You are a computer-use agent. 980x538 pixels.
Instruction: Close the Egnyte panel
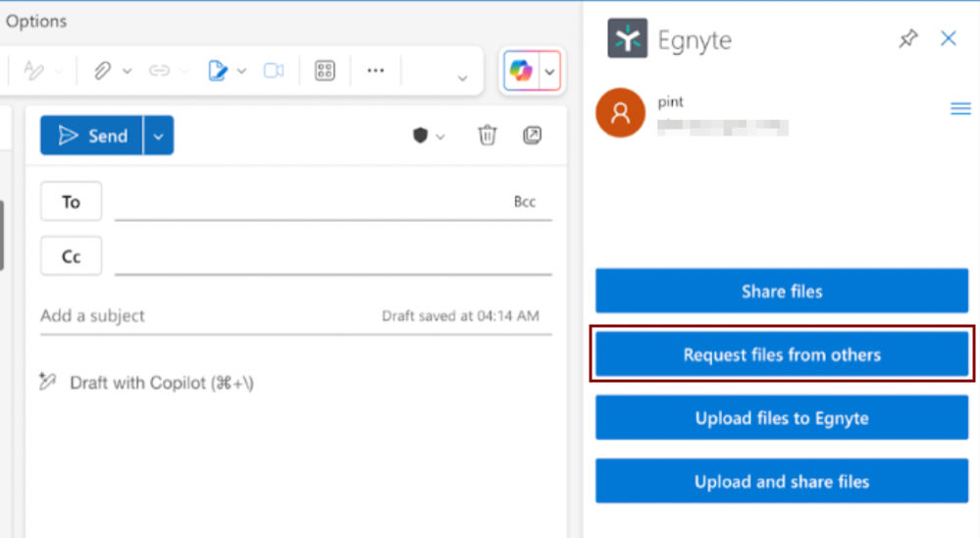[949, 39]
